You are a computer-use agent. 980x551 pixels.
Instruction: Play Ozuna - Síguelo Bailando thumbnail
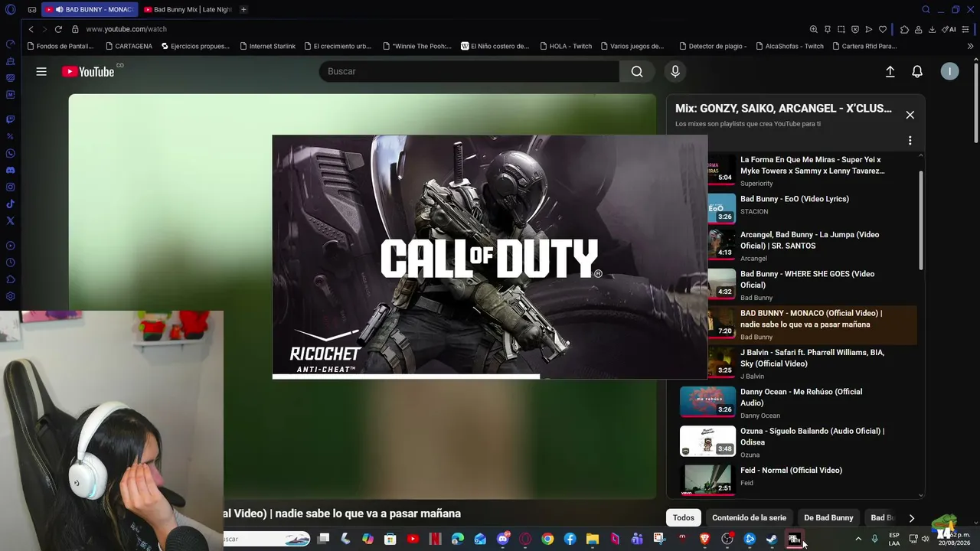707,441
